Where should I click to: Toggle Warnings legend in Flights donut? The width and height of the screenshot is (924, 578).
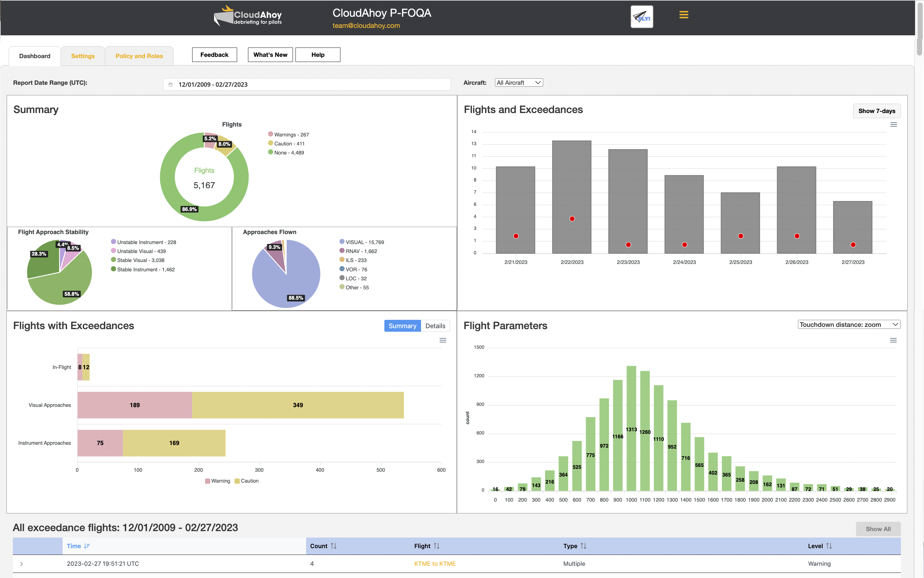[289, 135]
